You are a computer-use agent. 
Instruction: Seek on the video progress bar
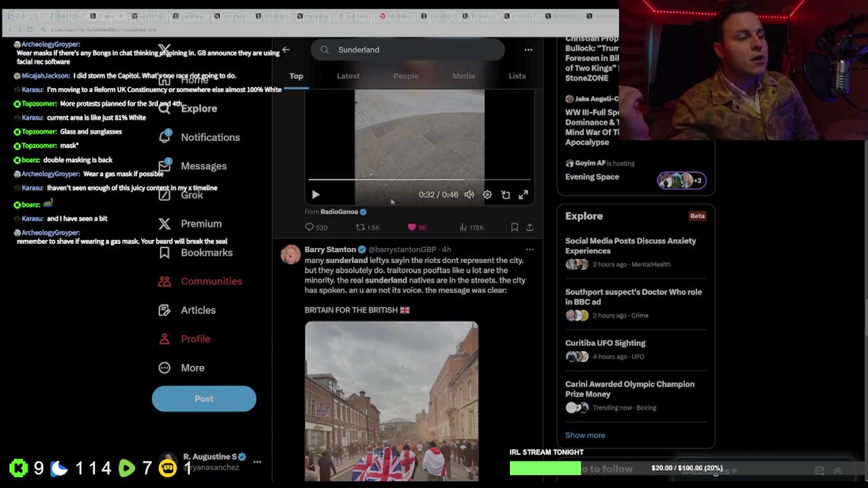[420, 180]
